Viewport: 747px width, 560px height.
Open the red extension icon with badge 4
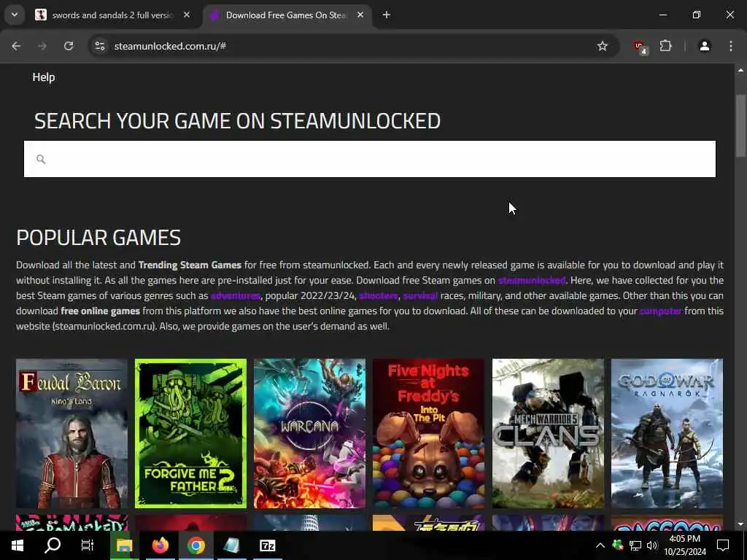point(640,47)
